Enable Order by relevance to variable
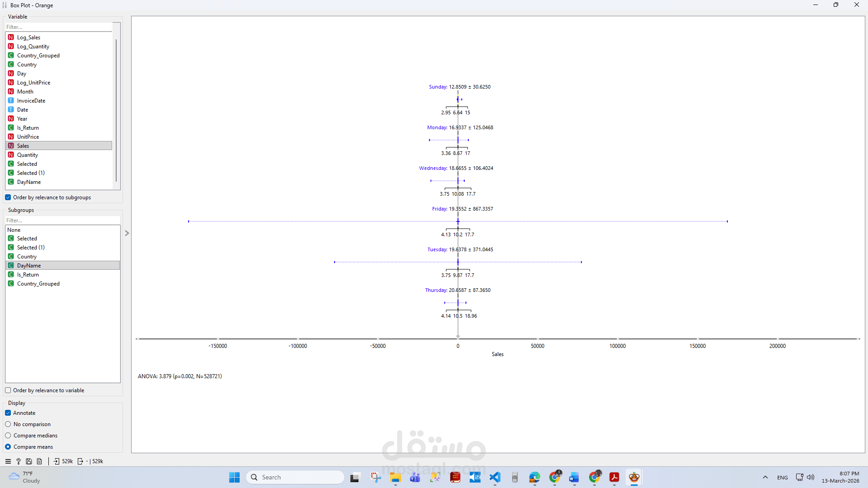Screen dimensions: 868x488 tap(8, 390)
